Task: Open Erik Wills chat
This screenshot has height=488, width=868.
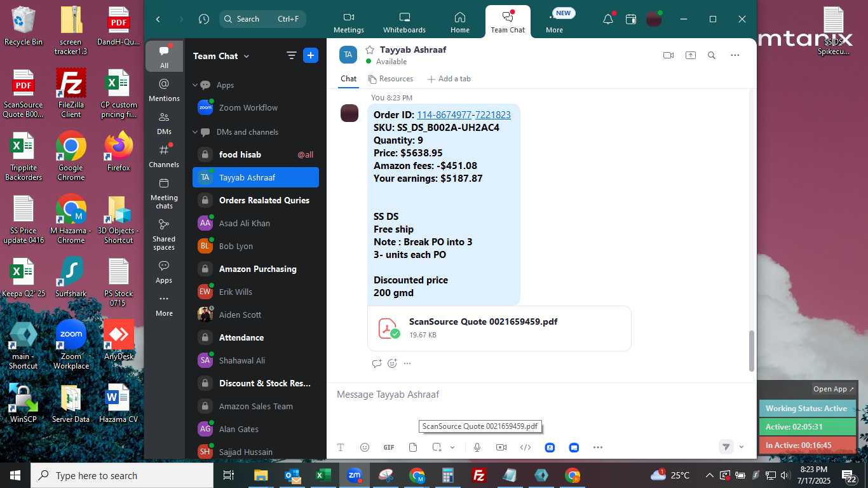Action: click(255, 292)
